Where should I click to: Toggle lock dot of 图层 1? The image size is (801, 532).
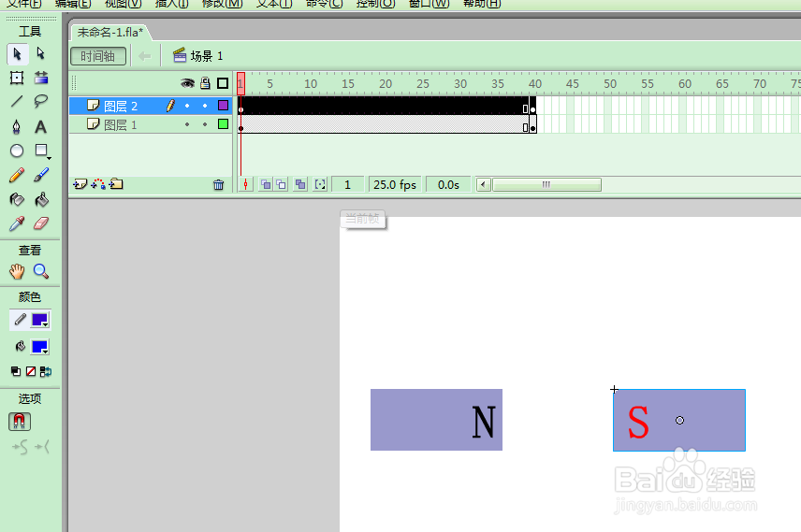click(x=205, y=124)
